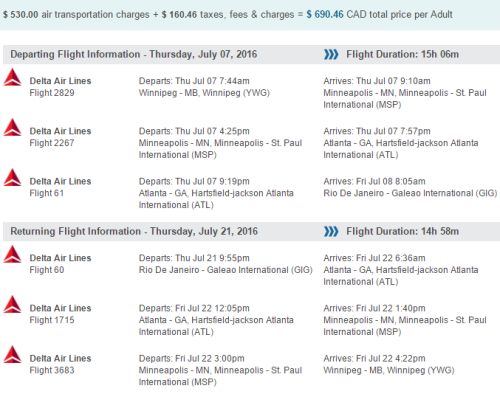Click Arrives Fri Jul 22 4:22pm text

pos(374,359)
